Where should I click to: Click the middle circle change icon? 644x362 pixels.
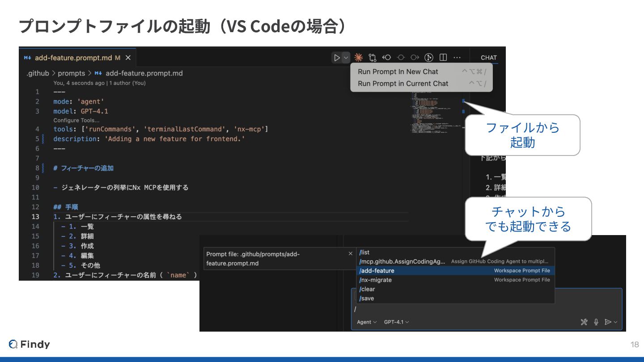[x=401, y=57]
